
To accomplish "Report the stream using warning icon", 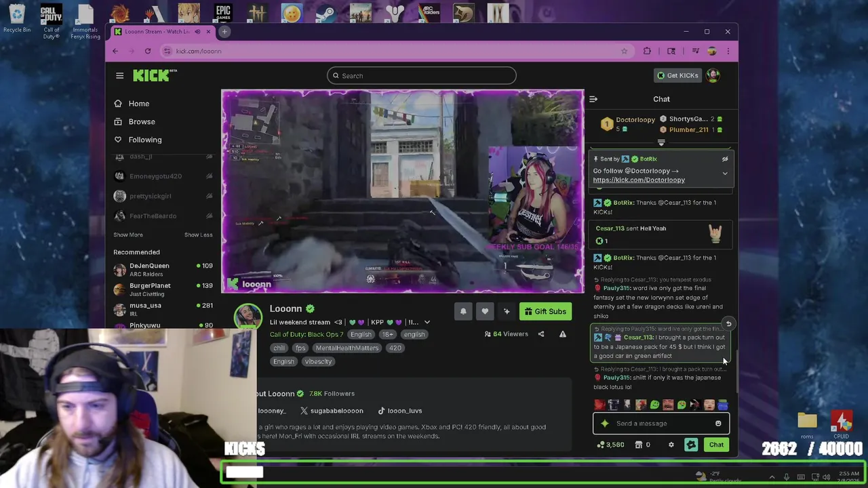I will click(562, 334).
